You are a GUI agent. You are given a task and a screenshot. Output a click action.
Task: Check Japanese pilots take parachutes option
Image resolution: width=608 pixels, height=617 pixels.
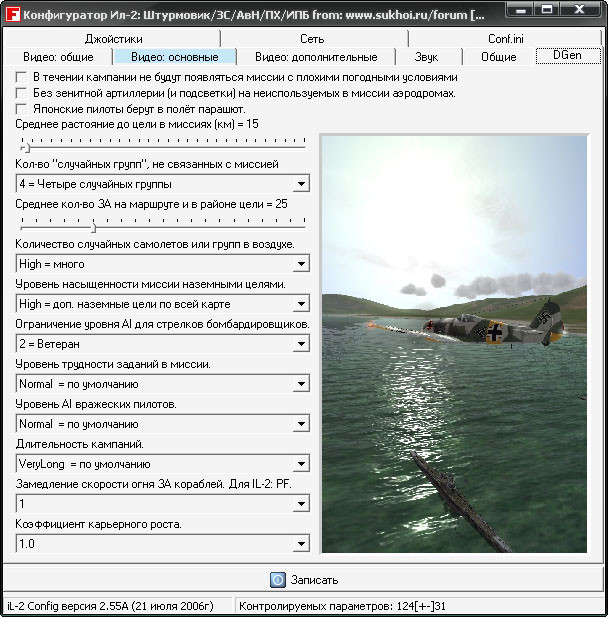[21, 109]
